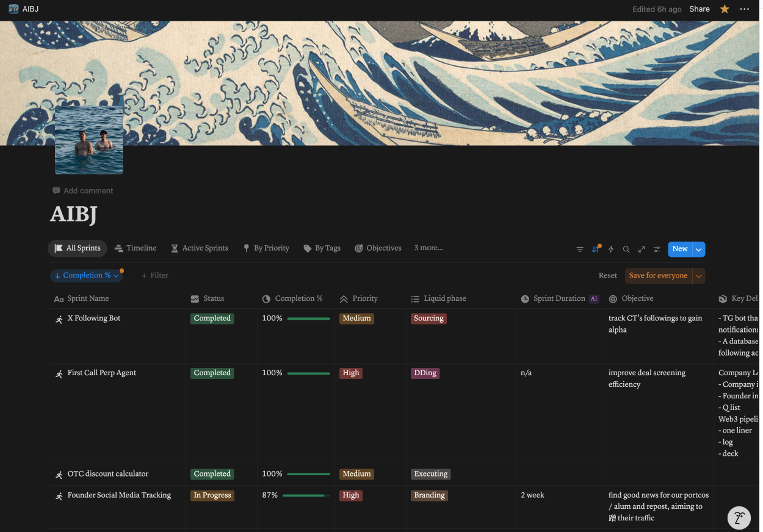The image size is (763, 532).
Task: Click the star favorite icon
Action: point(725,9)
